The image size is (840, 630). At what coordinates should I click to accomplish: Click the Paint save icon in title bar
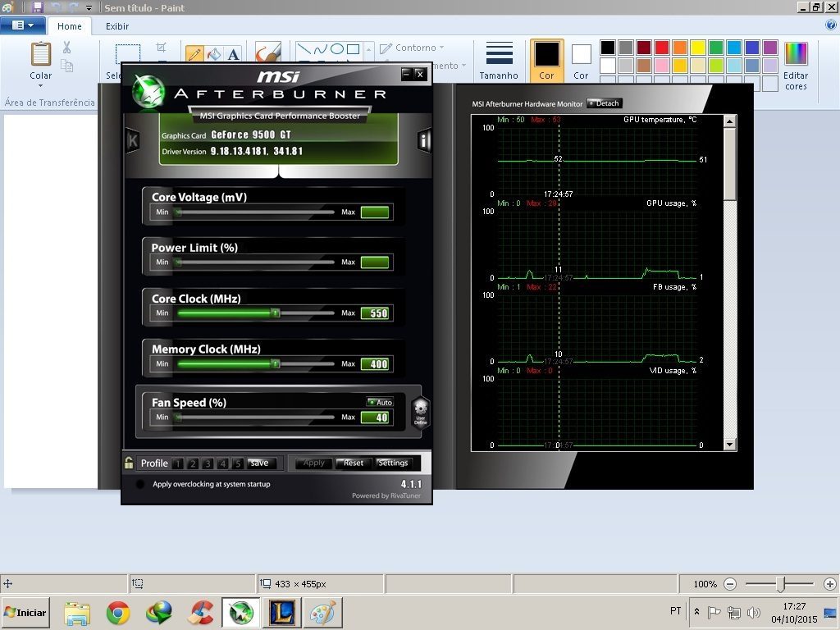pos(37,7)
